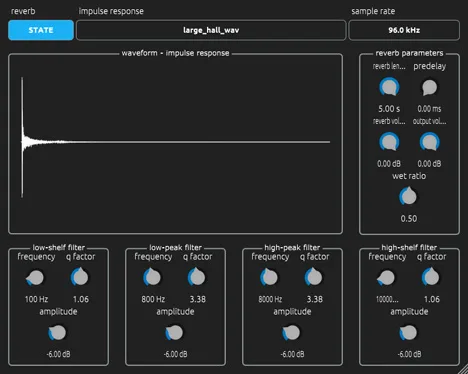
Task: Click the reverb length knob
Action: coord(389,87)
